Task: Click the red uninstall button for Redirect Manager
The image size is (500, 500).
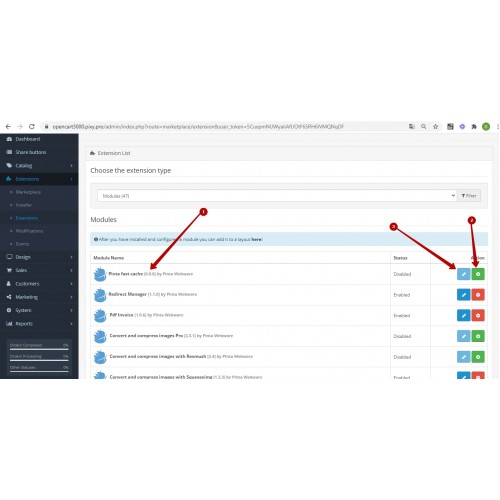Action: [478, 295]
